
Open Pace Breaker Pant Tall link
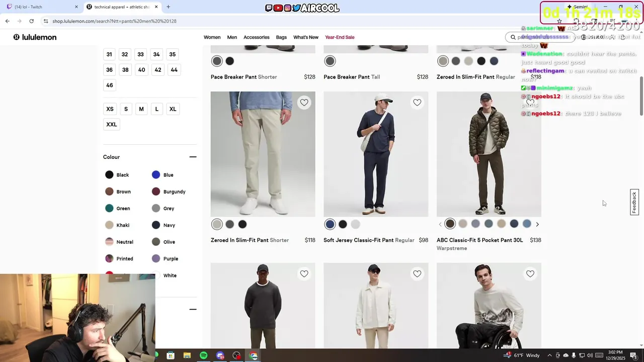click(352, 77)
